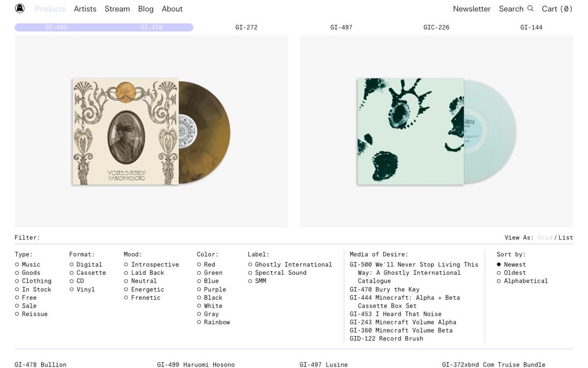Select the Vinyl format filter

82,289
